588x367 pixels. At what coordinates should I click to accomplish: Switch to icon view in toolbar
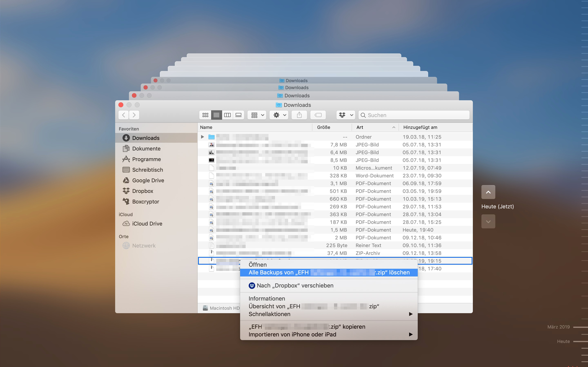[205, 115]
